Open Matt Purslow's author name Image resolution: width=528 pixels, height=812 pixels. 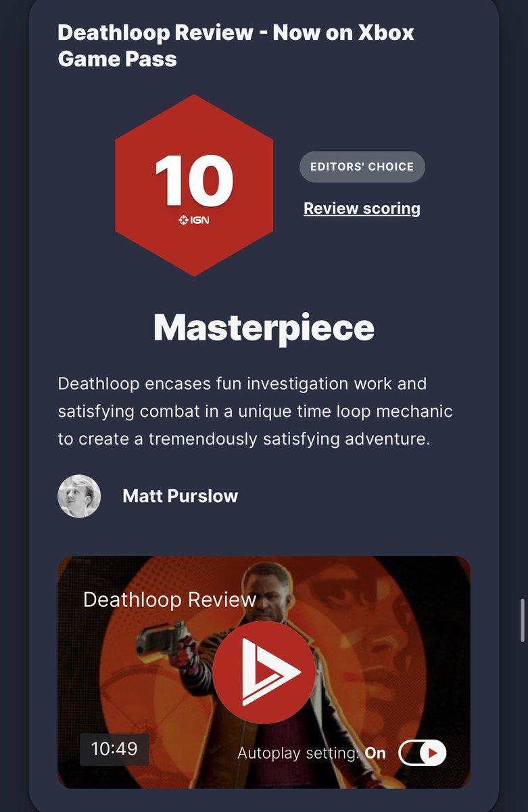(x=181, y=496)
